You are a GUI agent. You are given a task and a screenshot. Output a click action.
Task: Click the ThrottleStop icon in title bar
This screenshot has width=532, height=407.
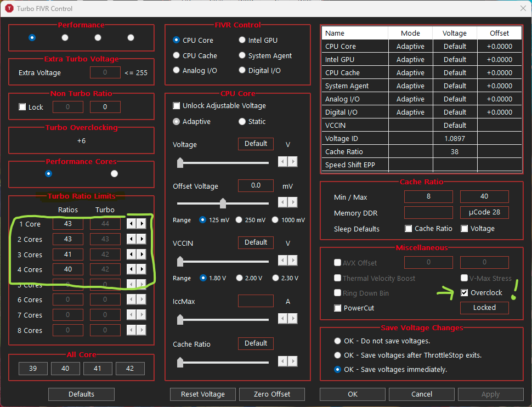(x=9, y=8)
